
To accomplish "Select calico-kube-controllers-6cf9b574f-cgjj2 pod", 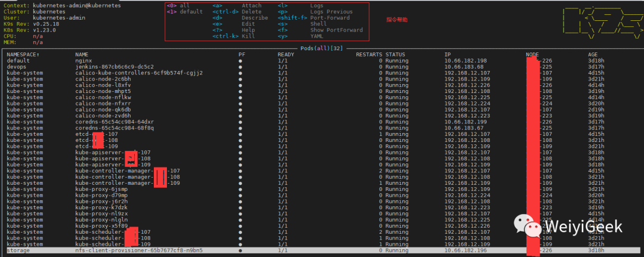I will (x=139, y=73).
